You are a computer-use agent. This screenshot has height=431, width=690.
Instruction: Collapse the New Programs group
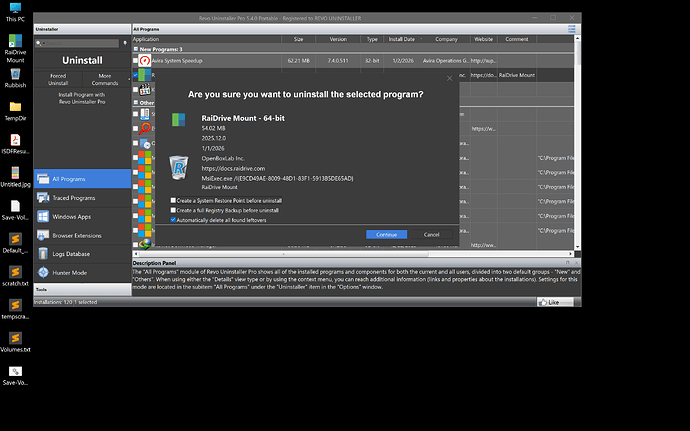136,49
